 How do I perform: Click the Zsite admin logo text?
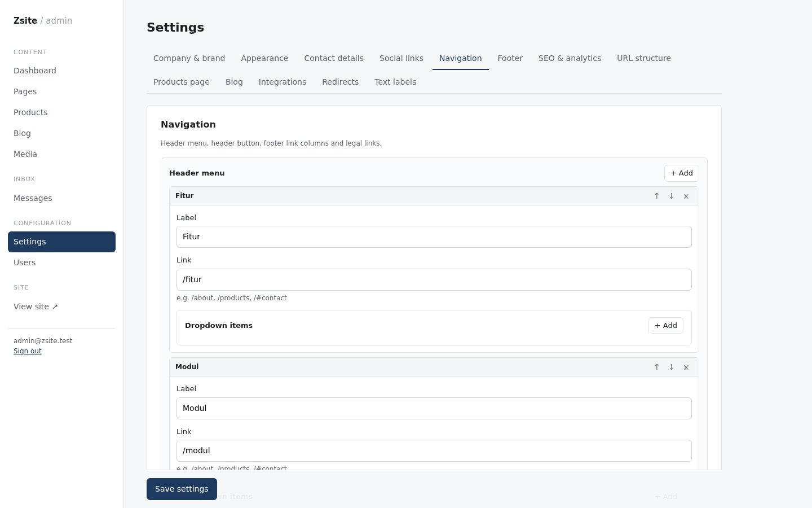43,20
